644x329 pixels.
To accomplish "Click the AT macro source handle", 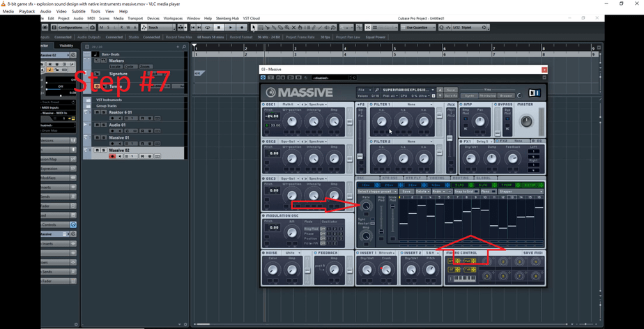I will [x=454, y=270].
